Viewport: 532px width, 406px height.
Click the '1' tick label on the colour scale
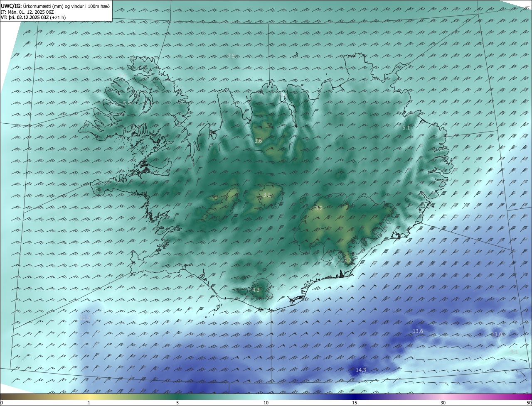[89, 403]
